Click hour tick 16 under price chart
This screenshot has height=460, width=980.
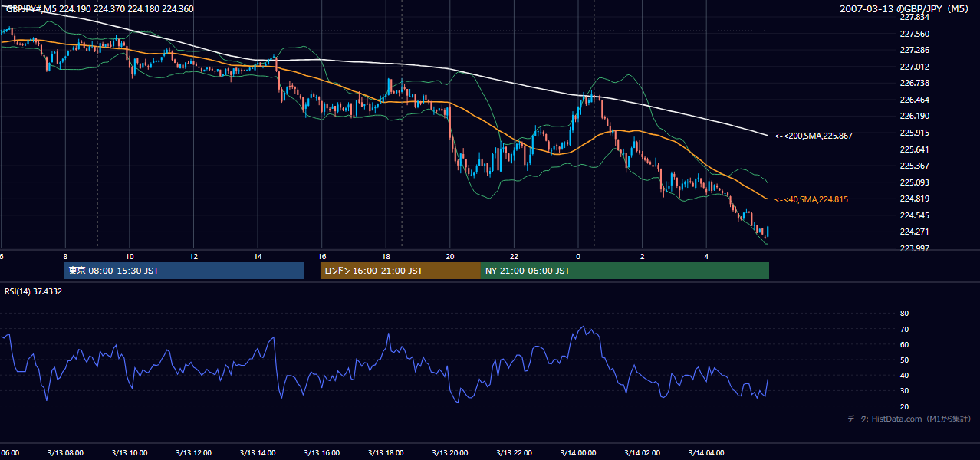[x=321, y=256]
